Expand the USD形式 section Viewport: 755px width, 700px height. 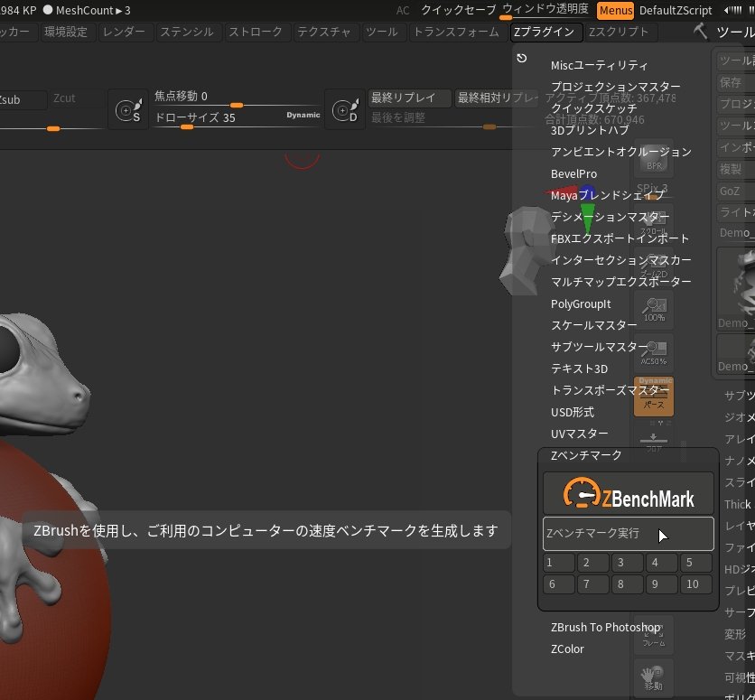click(573, 412)
